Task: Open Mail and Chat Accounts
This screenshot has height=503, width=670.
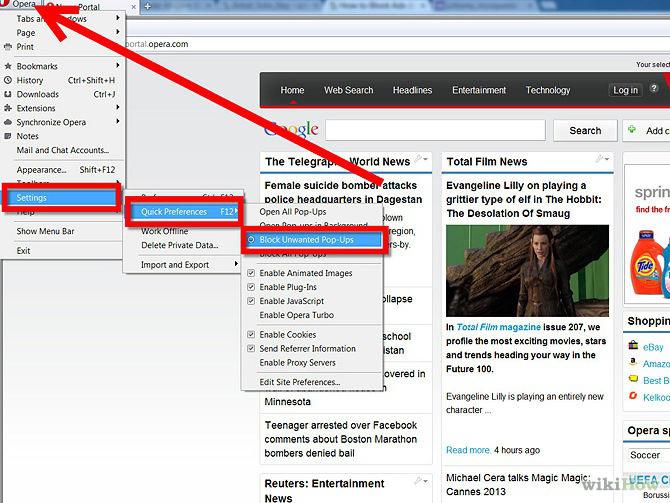Action: click(63, 150)
